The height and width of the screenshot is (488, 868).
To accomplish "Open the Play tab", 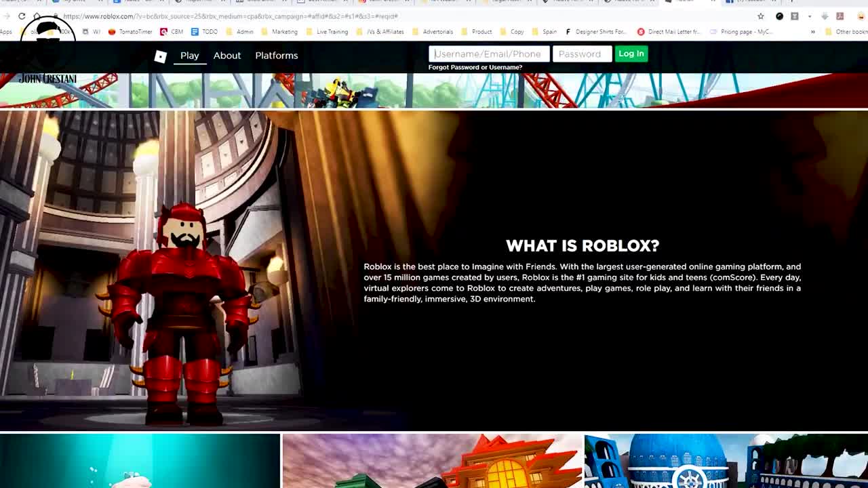I will (190, 56).
